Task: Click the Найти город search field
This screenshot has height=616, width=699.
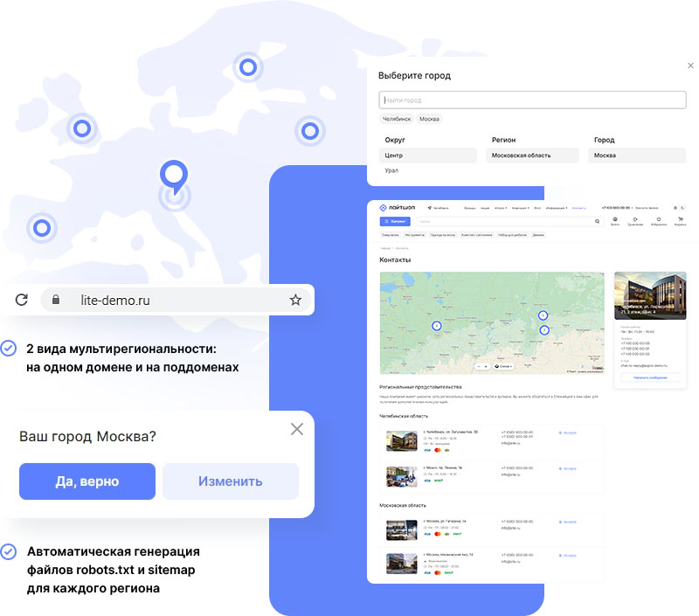Action: pos(533,99)
